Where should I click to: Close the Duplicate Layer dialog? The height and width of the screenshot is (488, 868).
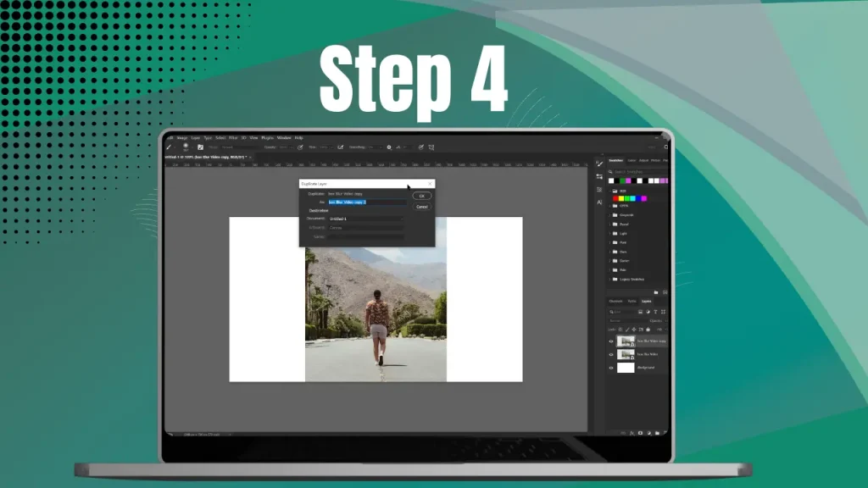(x=430, y=184)
